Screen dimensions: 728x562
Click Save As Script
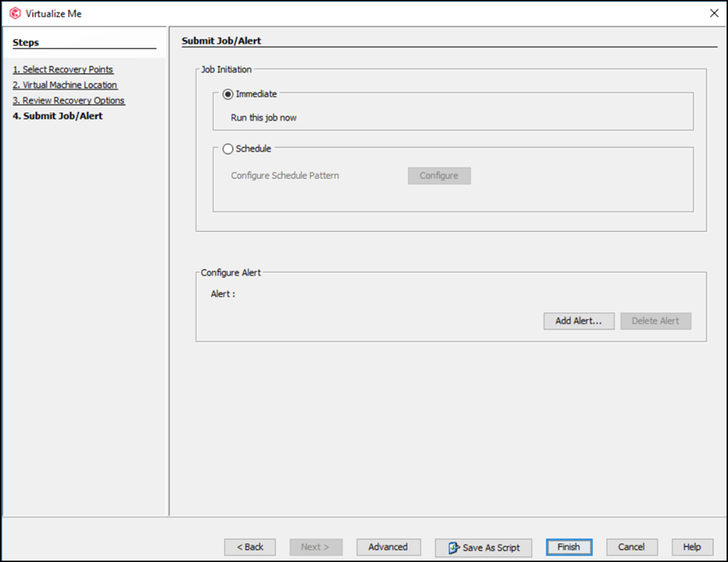(x=483, y=547)
